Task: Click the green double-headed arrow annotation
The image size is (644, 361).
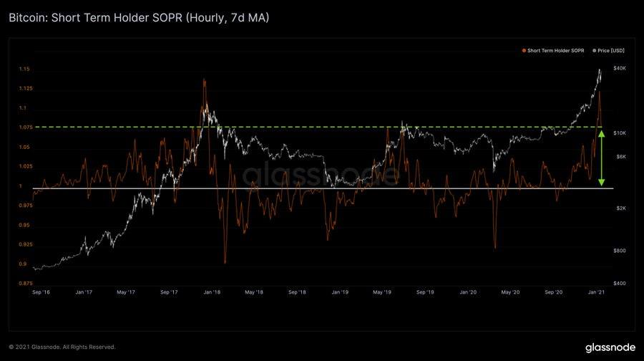Action: (601, 158)
